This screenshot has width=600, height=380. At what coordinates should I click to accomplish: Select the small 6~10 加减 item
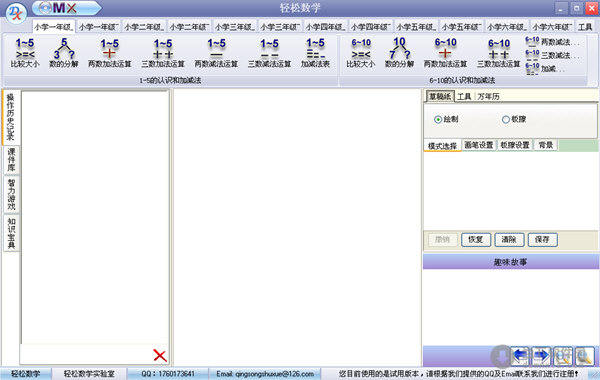point(545,69)
